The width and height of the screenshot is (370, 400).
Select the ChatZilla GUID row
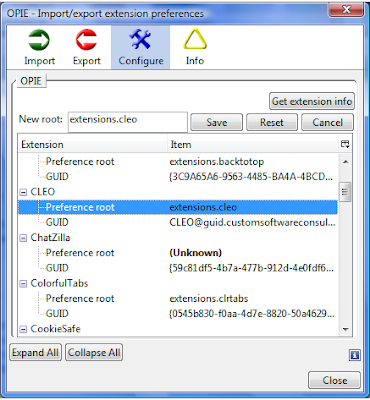[178, 268]
